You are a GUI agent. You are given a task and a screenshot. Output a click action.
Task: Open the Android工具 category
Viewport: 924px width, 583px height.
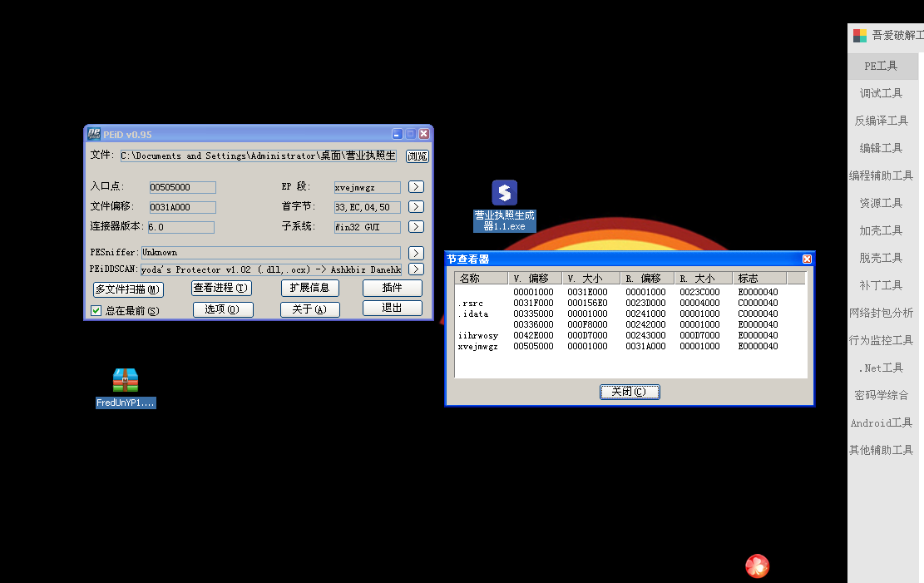coord(882,422)
